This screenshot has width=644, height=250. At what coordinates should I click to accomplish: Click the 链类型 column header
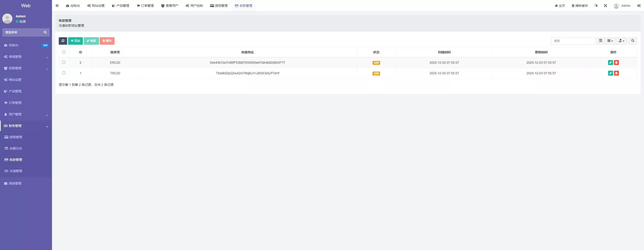tap(115, 52)
